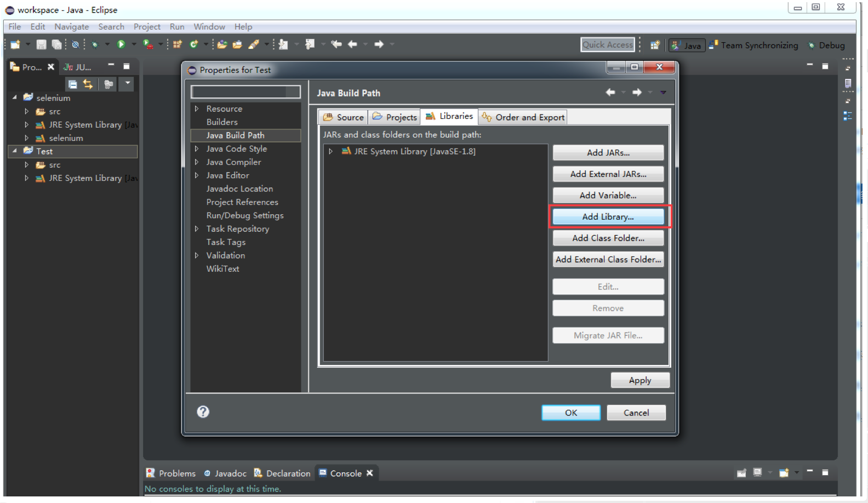Screen dimensions: 868x503
Task: Click the Debug bug toolbar icon
Action: [x=95, y=44]
